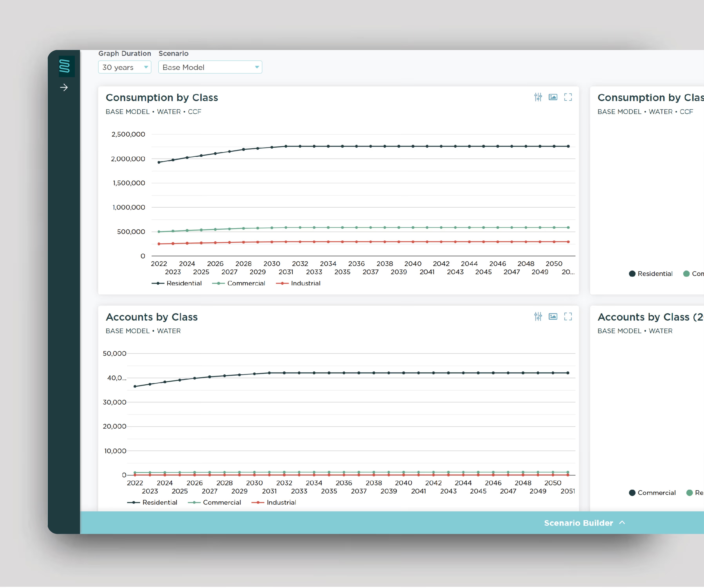Expand Accounts by Class chart to fullscreen
Image resolution: width=704 pixels, height=588 pixels.
568,317
